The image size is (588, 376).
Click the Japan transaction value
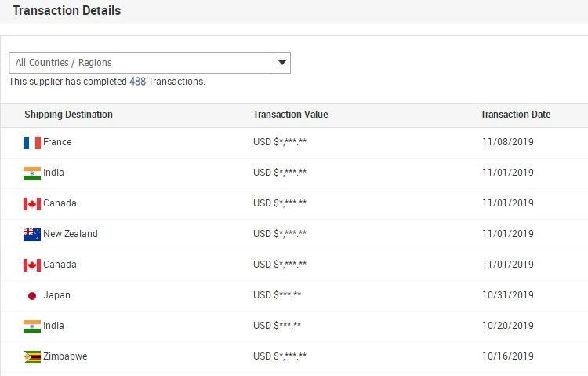tap(278, 295)
